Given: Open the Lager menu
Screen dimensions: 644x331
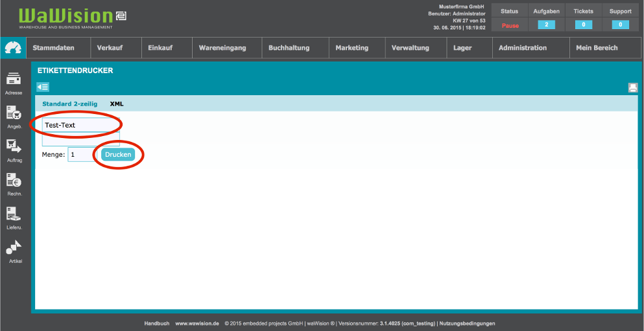Looking at the screenshot, I should coord(462,48).
